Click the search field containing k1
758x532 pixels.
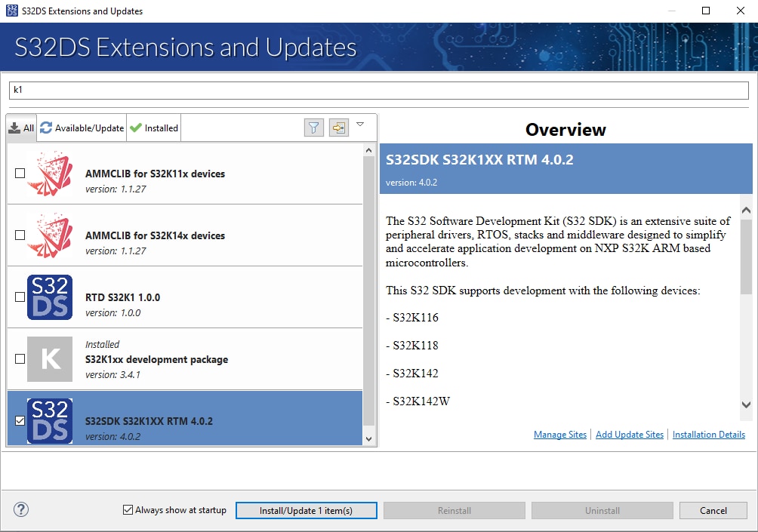click(x=377, y=90)
